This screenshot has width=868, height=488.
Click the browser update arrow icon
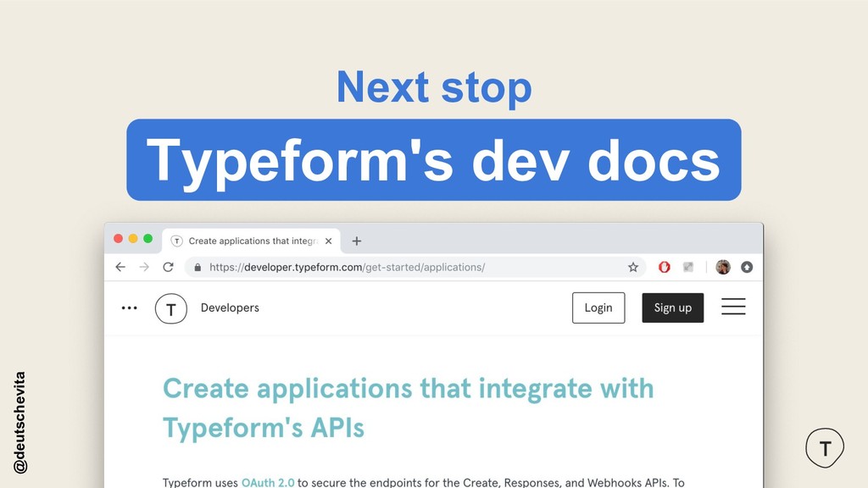coord(747,267)
